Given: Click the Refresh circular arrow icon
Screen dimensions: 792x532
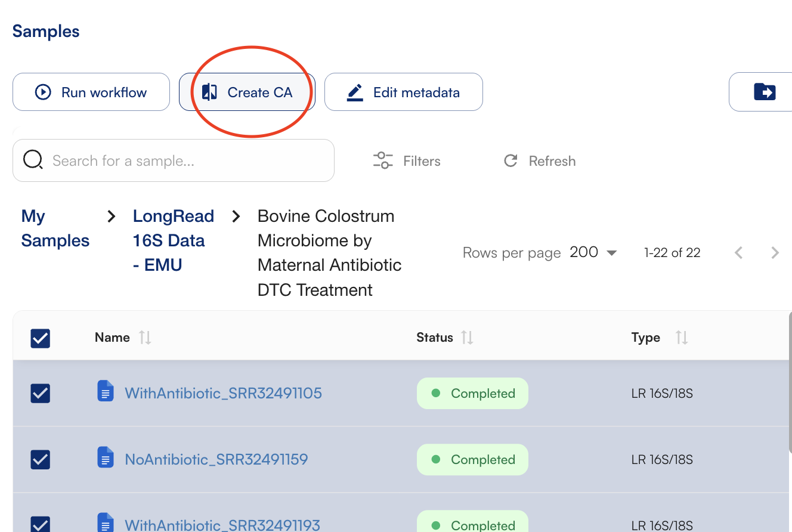Looking at the screenshot, I should [x=511, y=160].
